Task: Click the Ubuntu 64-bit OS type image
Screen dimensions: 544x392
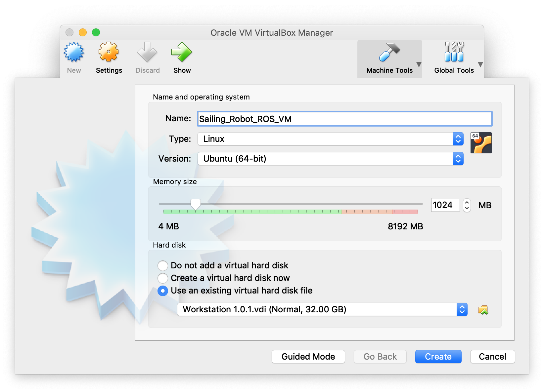Action: coord(481,143)
